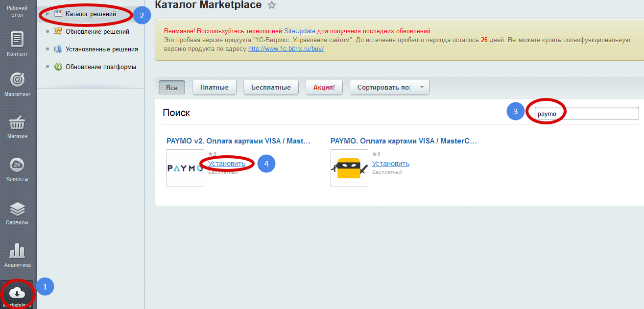Open Обновление платформы menu item
Viewport: 644px width, 309px height.
pyautogui.click(x=100, y=67)
